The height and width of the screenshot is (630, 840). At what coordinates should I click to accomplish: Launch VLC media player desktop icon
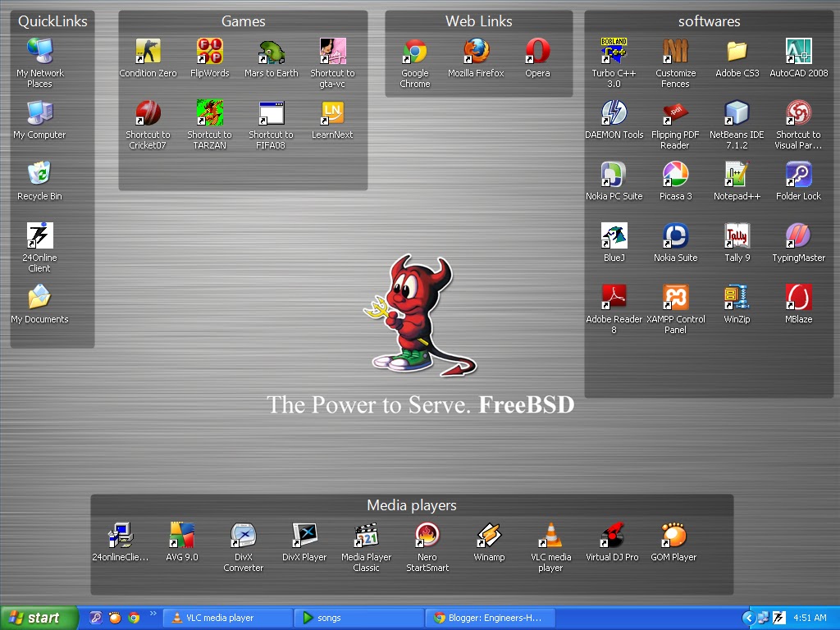pyautogui.click(x=550, y=547)
